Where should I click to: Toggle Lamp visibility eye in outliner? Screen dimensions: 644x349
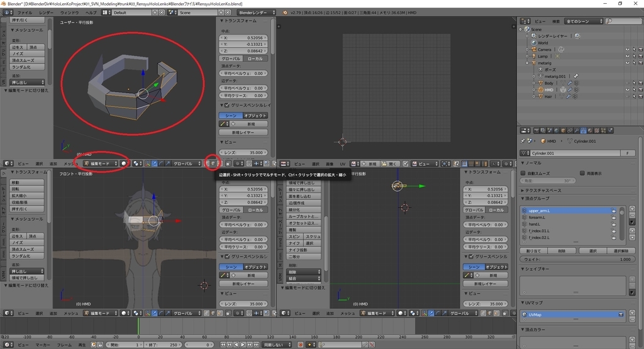pyautogui.click(x=628, y=56)
